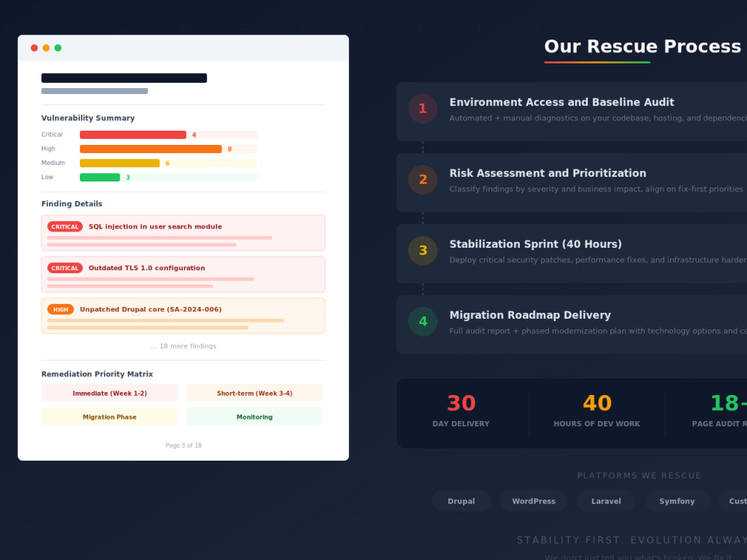Click the Unpatched Drupal core (SA-2024-006) finding
This screenshot has width=747, height=560.
pyautogui.click(x=184, y=316)
